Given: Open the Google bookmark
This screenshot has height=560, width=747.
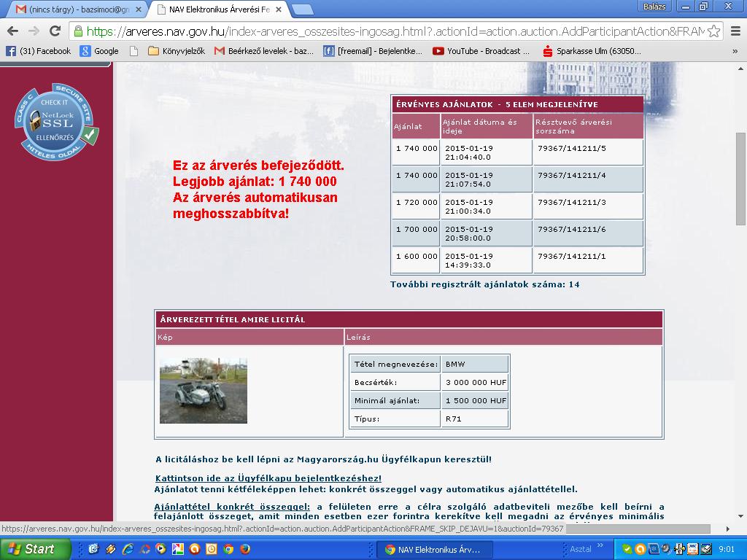Looking at the screenshot, I should pyautogui.click(x=99, y=51).
